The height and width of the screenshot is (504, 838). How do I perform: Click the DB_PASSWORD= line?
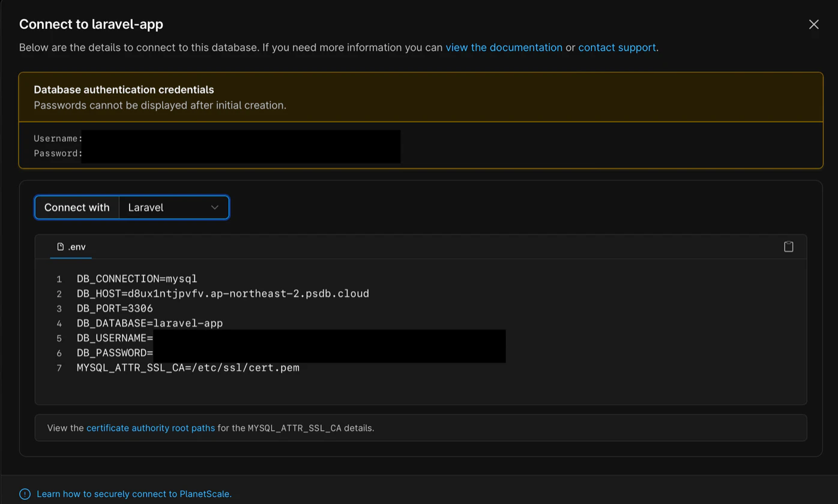115,353
